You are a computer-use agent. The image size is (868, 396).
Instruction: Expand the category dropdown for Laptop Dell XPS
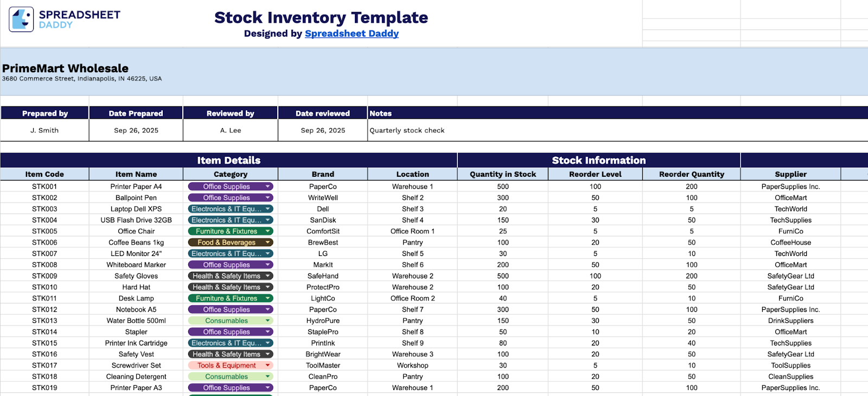pyautogui.click(x=267, y=208)
